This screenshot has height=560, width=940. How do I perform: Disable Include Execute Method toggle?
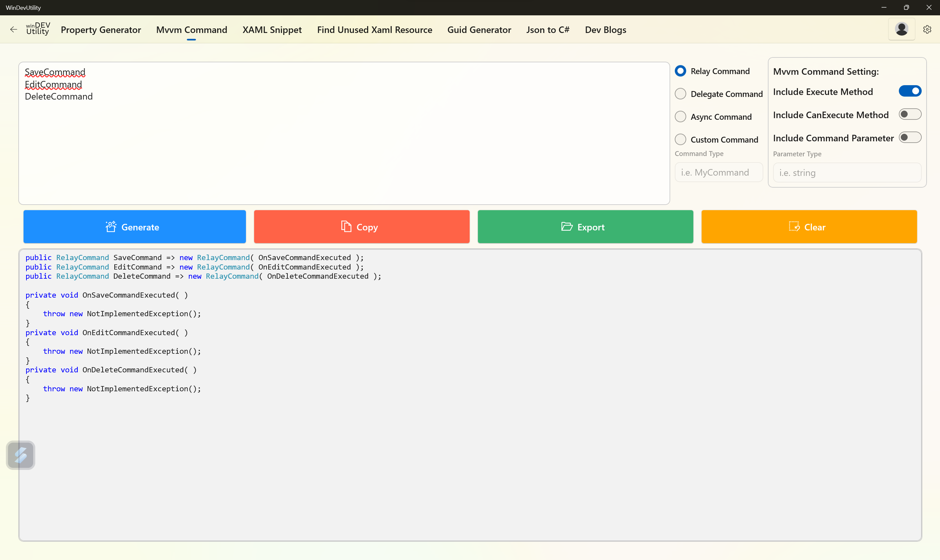coord(910,91)
